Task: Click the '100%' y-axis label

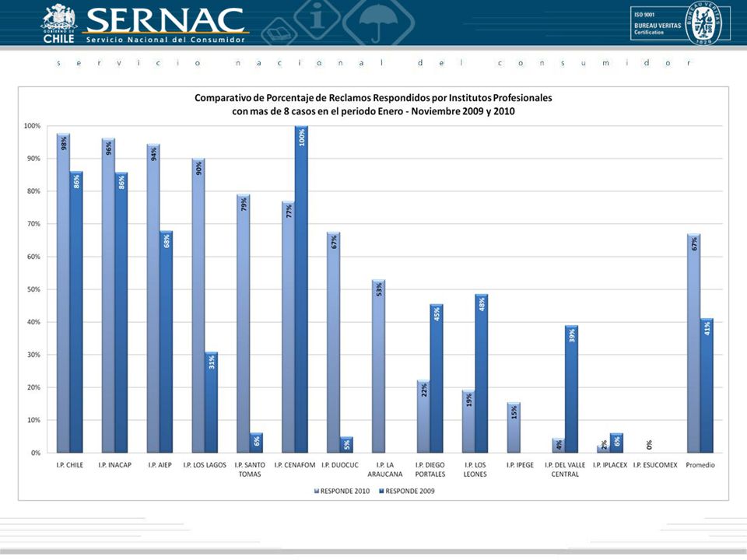Action: 33,126
